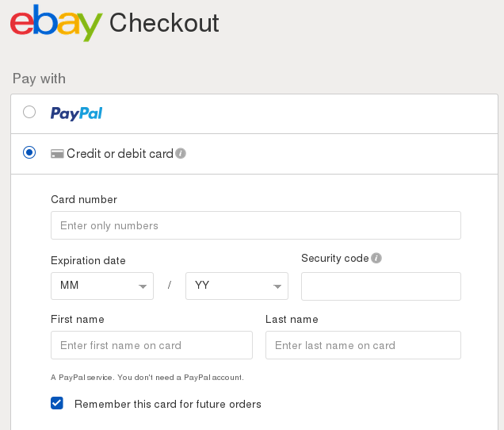Image resolution: width=504 pixels, height=430 pixels.
Task: Select Credit or debit card radio button
Action: tap(29, 152)
